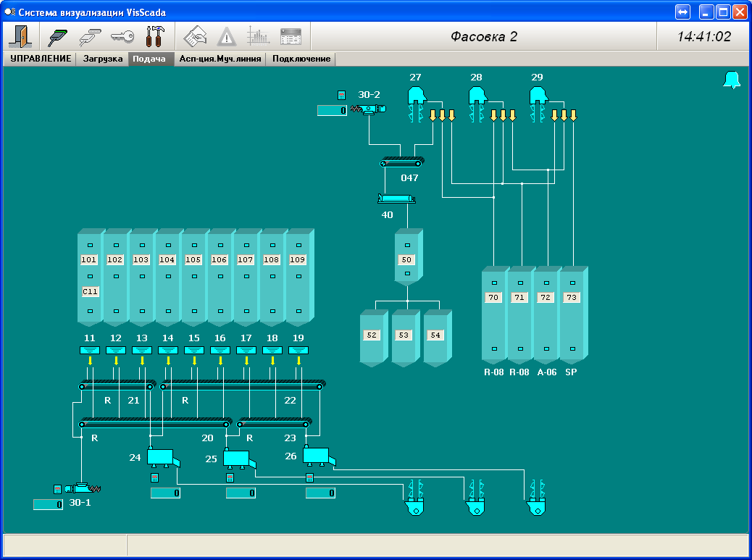Click the green connect plug icon
The height and width of the screenshot is (560, 752).
coord(58,36)
